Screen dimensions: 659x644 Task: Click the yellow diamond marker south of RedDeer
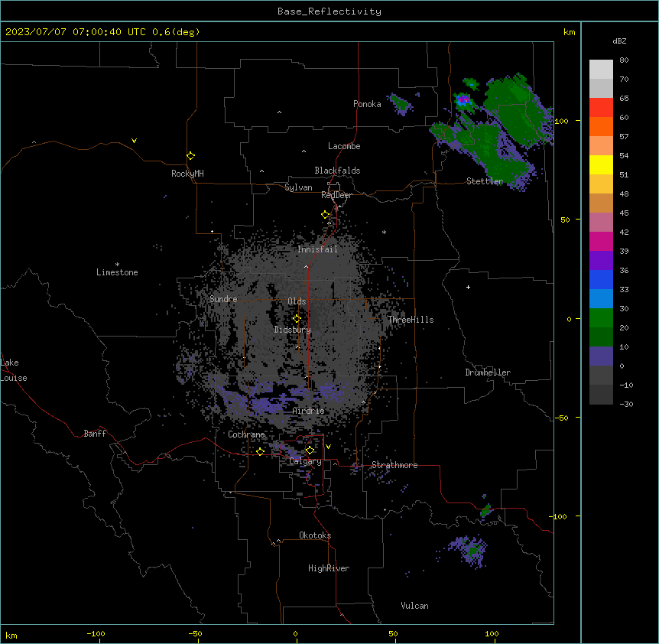pos(326,215)
